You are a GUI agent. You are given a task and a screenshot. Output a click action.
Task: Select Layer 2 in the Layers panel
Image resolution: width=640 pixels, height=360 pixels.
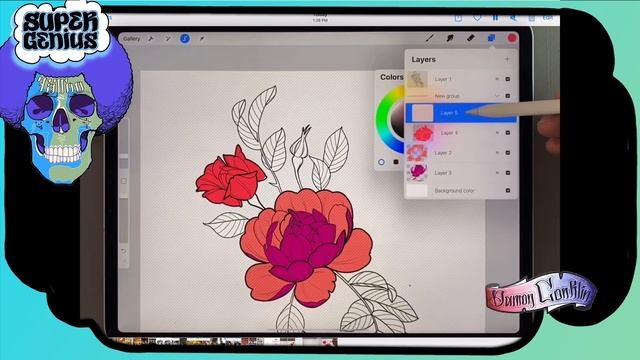(461, 153)
